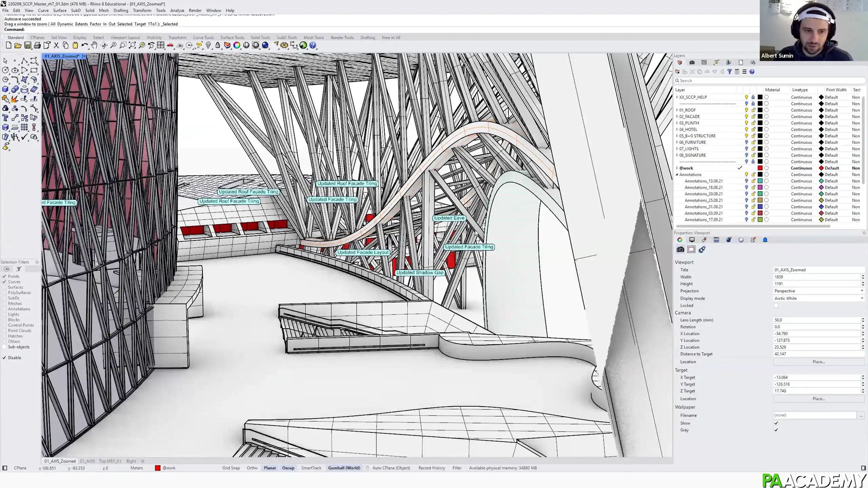
Task: Open the layer filter funnel icon
Action: pyautogui.click(x=730, y=72)
